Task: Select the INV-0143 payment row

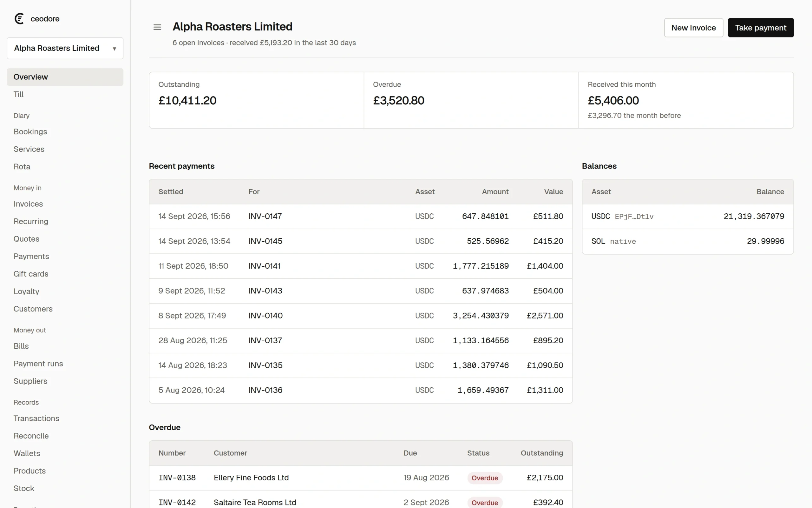Action: click(361, 291)
